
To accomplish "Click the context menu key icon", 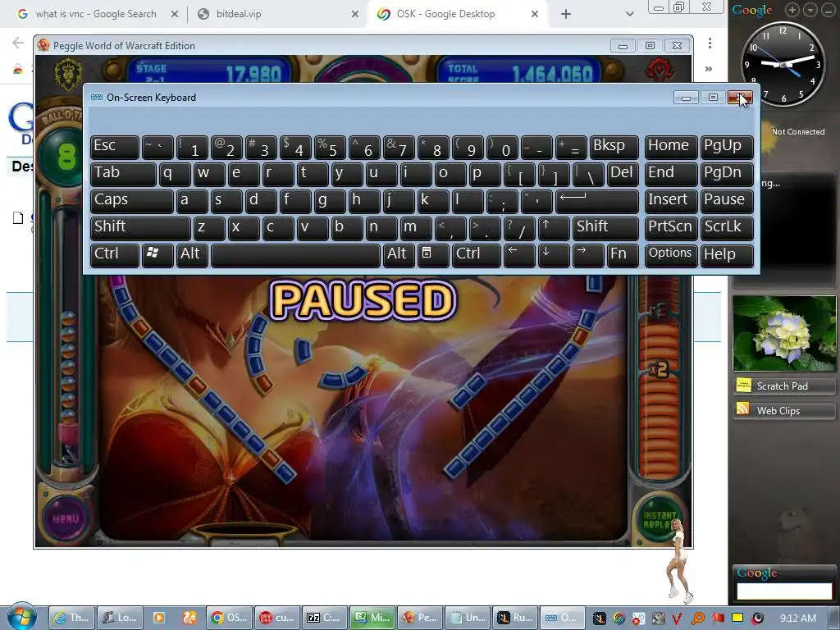I will [433, 254].
